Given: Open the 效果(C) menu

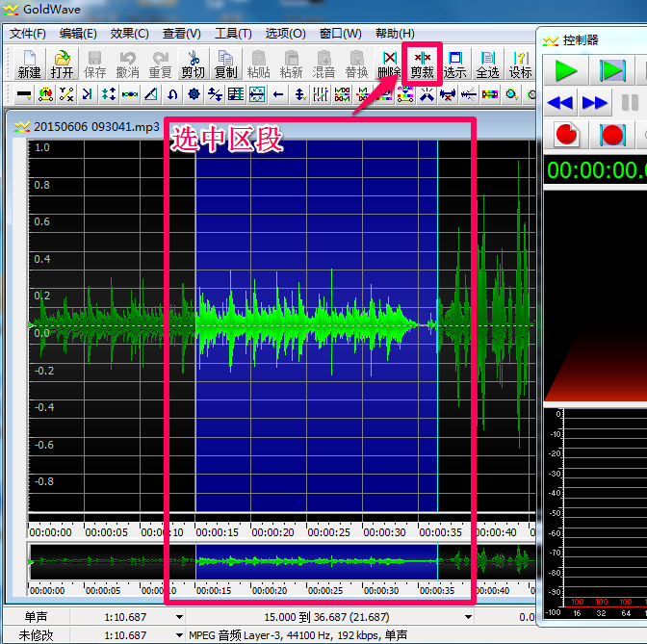Looking at the screenshot, I should coord(129,34).
